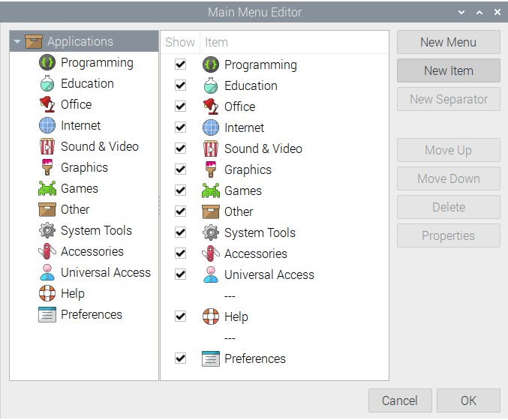The width and height of the screenshot is (508, 420).
Task: Click the New Menu button
Action: tap(448, 42)
